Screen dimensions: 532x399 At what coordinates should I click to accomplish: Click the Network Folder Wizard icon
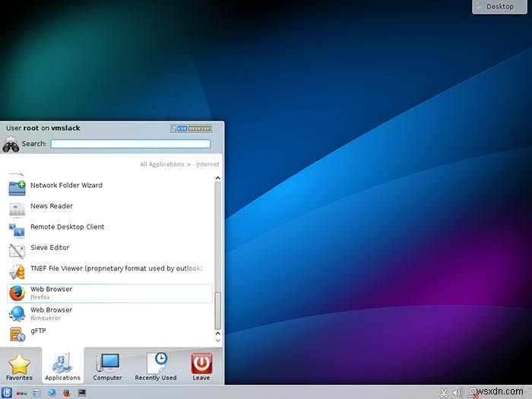[17, 188]
